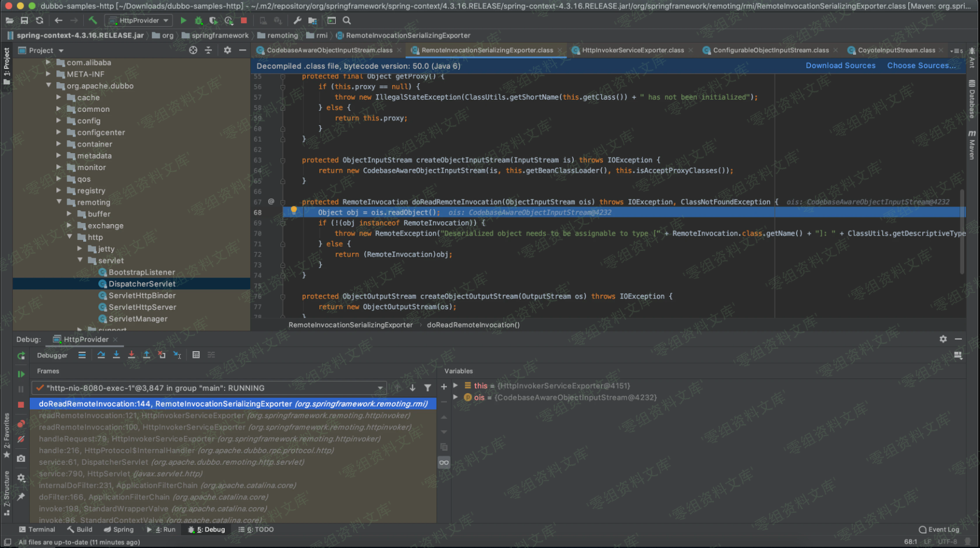Toggle the glasses watches view button
Viewport: 980px width, 548px height.
(x=444, y=463)
